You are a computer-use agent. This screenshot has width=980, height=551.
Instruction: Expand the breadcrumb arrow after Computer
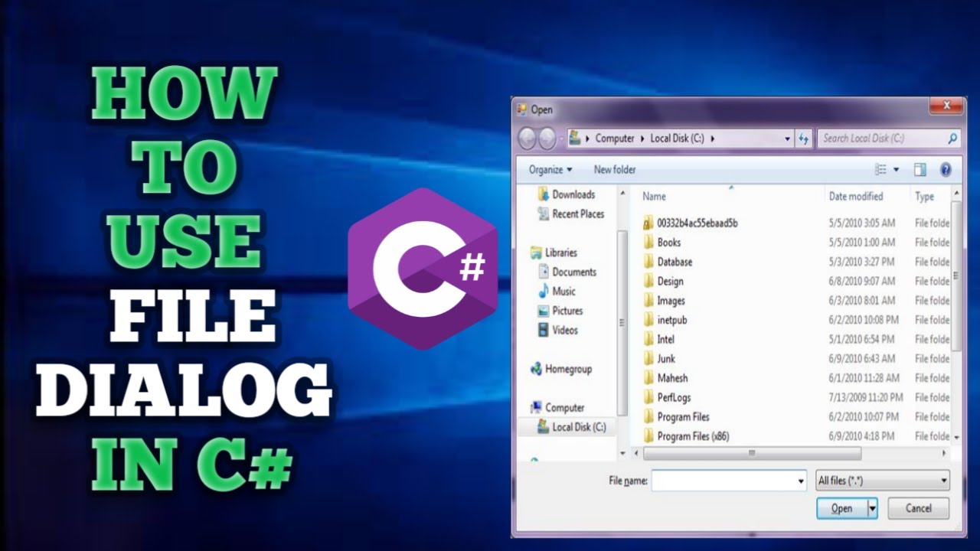(x=642, y=139)
